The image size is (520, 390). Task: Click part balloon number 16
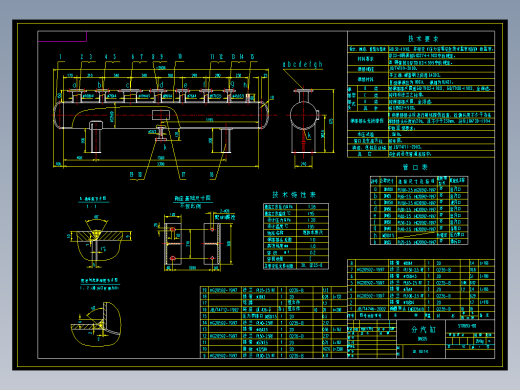coord(212,175)
